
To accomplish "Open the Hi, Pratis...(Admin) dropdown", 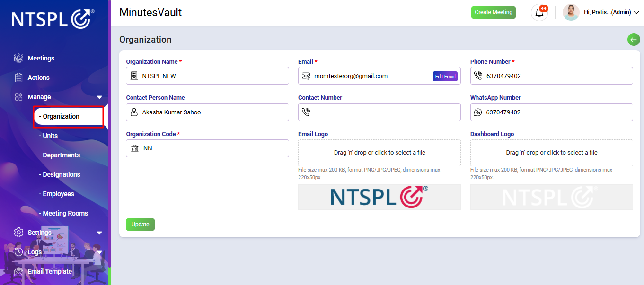I will tap(611, 13).
